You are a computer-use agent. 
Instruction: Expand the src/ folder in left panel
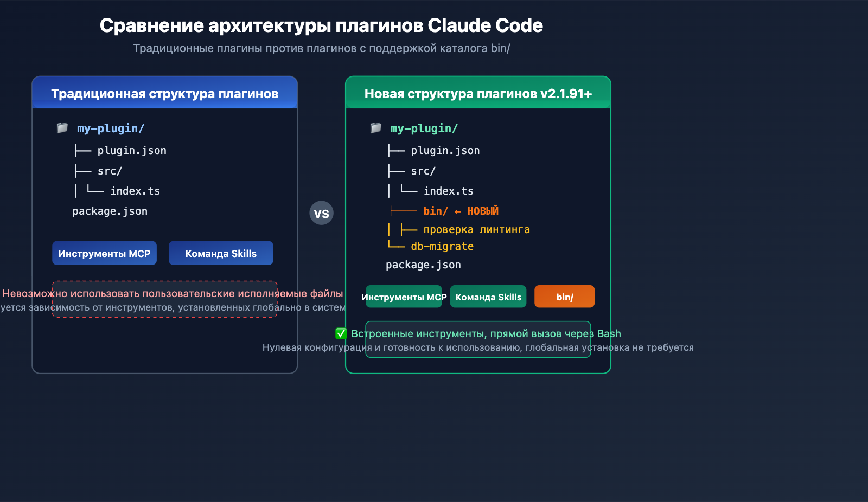click(x=108, y=170)
